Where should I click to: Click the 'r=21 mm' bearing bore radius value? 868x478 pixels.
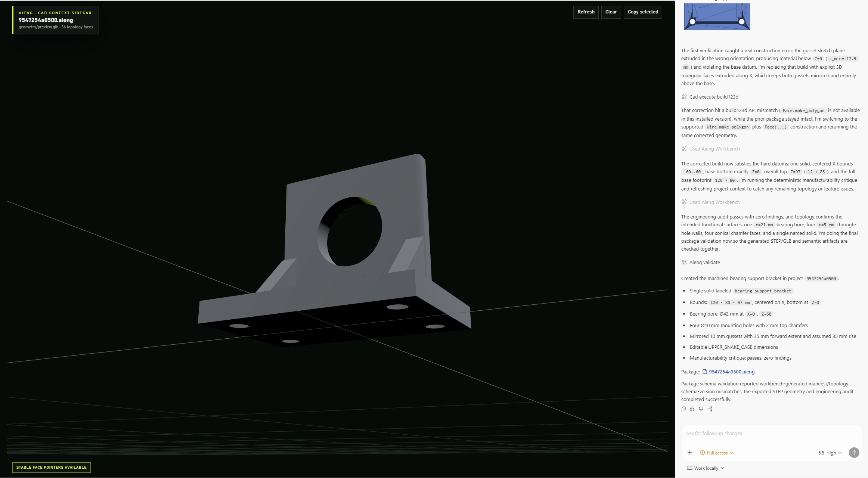[764, 225]
